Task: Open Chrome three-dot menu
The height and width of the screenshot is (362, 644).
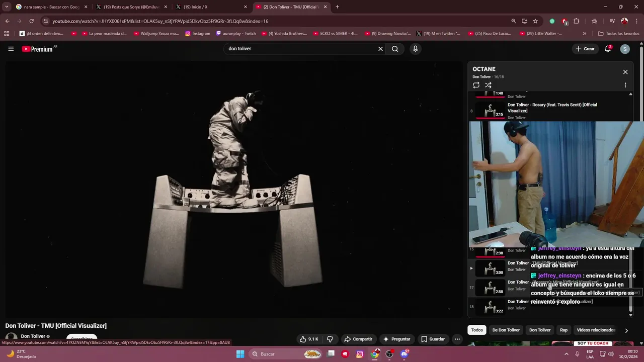Action: coord(636,21)
